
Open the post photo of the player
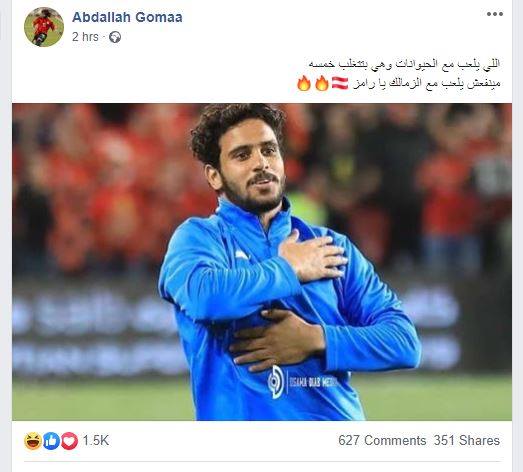(262, 262)
